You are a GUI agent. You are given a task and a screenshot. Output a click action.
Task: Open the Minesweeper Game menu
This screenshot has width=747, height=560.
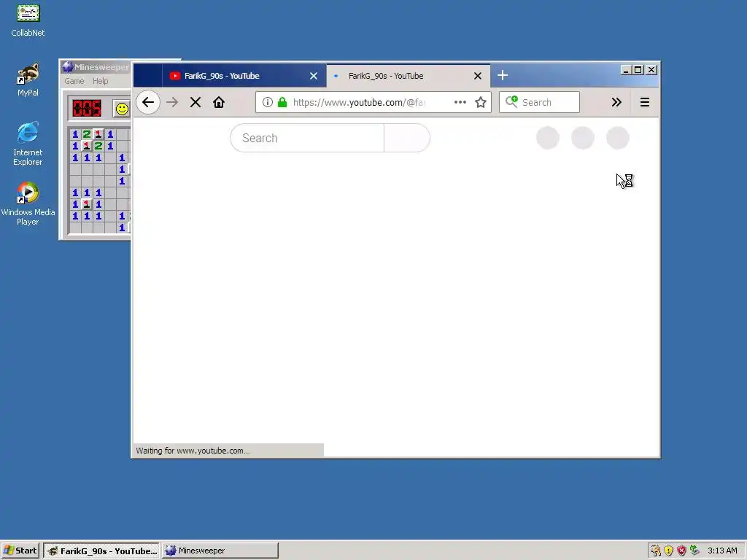click(74, 81)
